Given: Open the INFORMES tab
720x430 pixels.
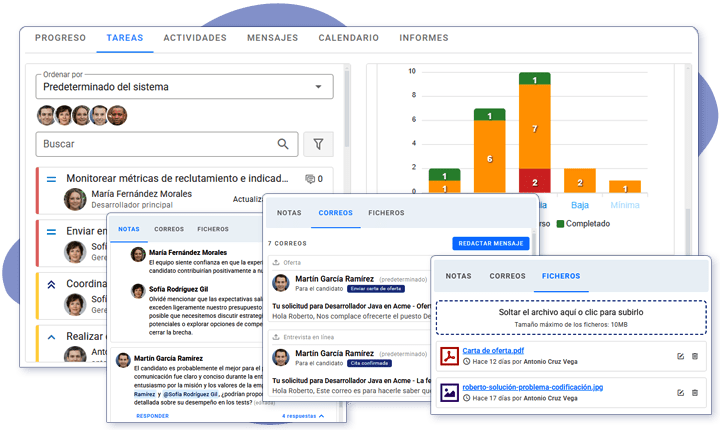Looking at the screenshot, I should (x=424, y=38).
